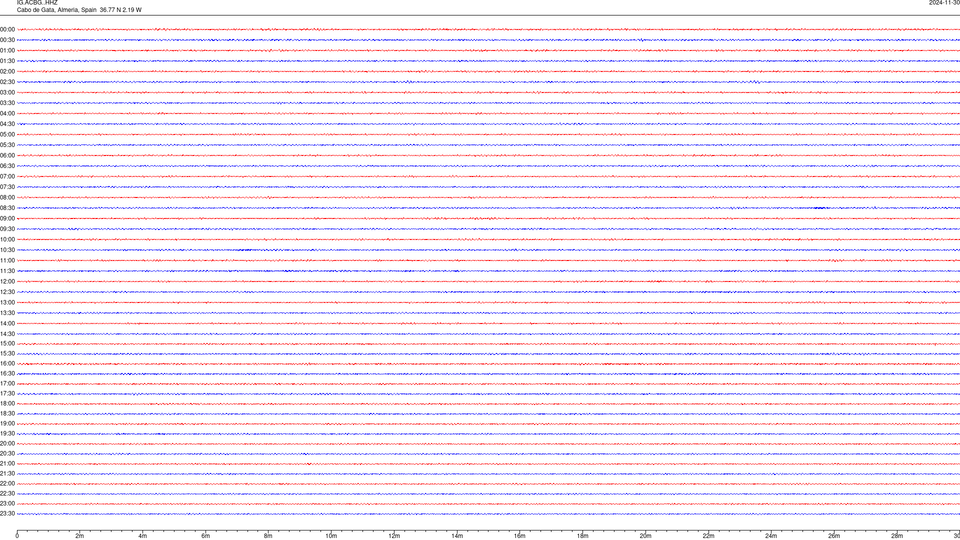Image resolution: width=960 pixels, height=540 pixels.
Task: Click the 2m tick label on time axis
Action: click(80, 536)
